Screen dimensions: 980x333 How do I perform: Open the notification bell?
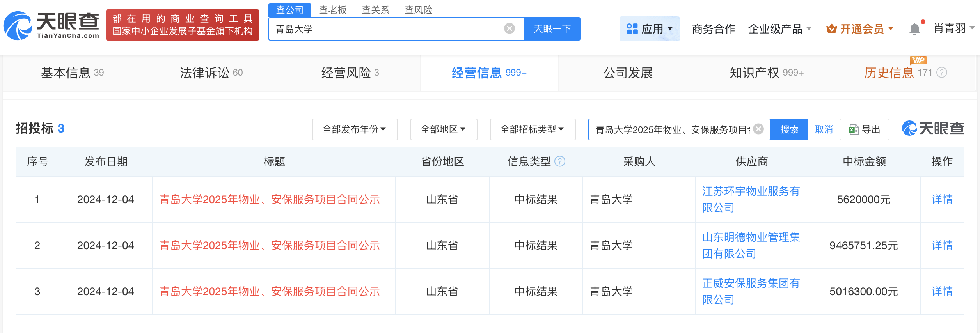(914, 29)
